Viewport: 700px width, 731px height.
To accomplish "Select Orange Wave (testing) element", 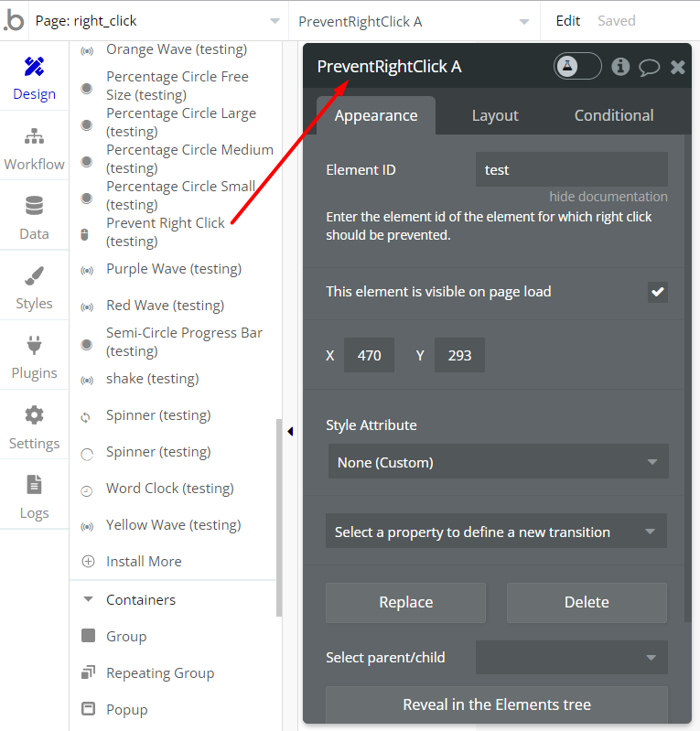I will [177, 49].
